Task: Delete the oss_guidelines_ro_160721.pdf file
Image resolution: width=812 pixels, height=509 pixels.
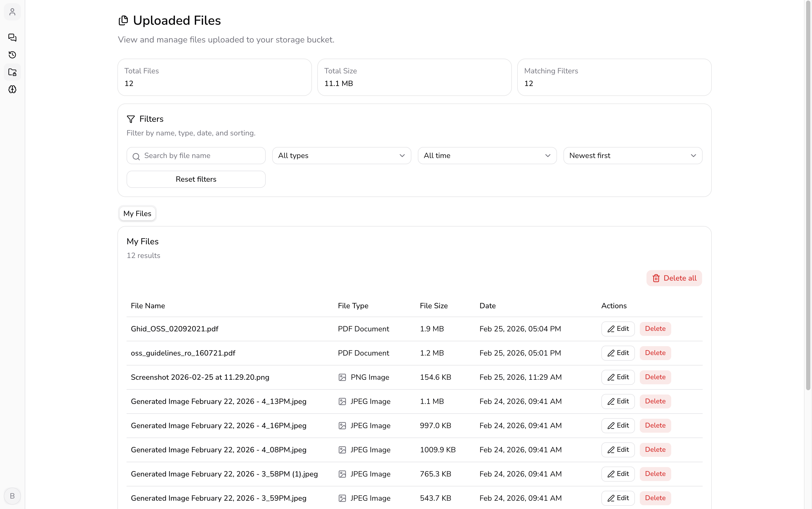Action: pyautogui.click(x=655, y=353)
